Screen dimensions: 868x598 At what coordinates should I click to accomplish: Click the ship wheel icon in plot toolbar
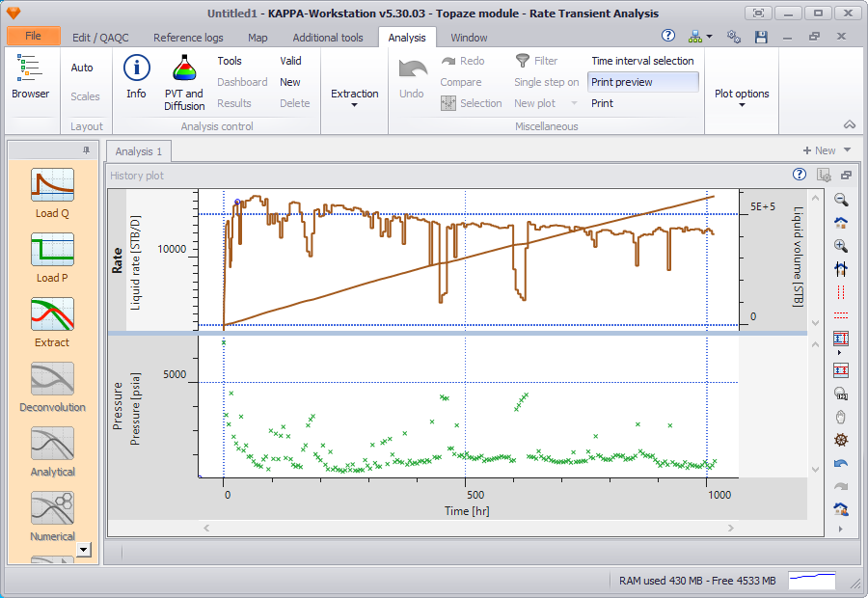click(x=841, y=440)
